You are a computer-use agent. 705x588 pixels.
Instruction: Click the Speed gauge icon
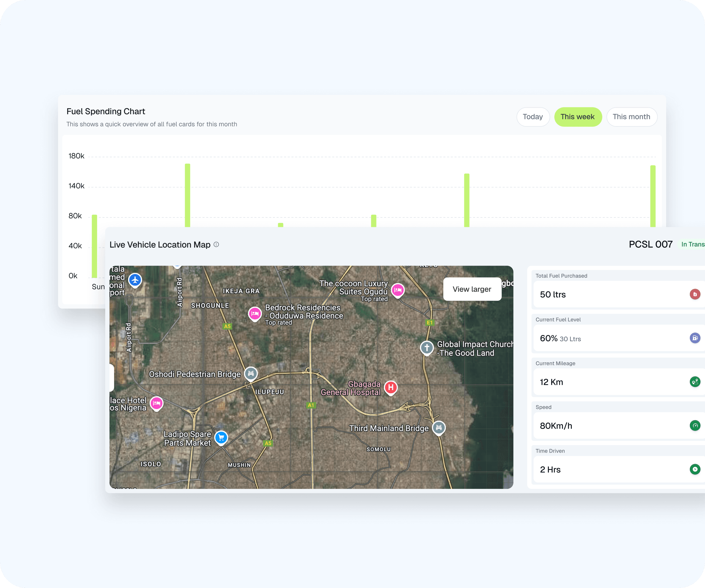695,426
